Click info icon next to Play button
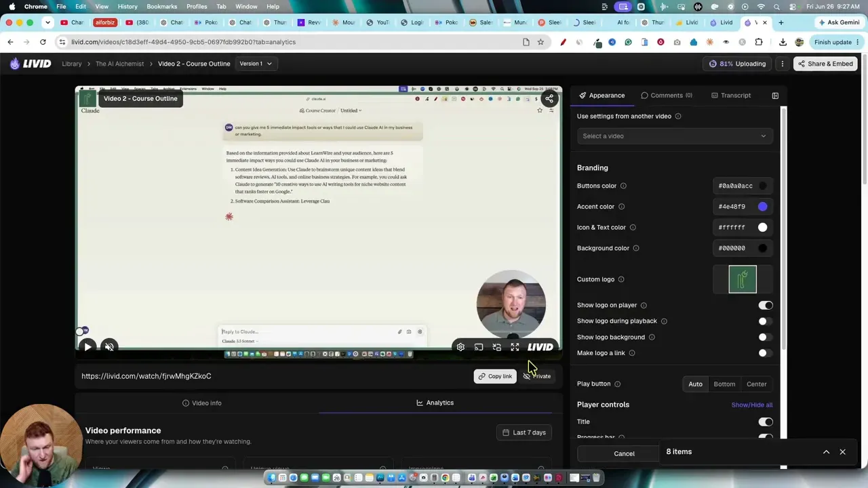 (617, 384)
